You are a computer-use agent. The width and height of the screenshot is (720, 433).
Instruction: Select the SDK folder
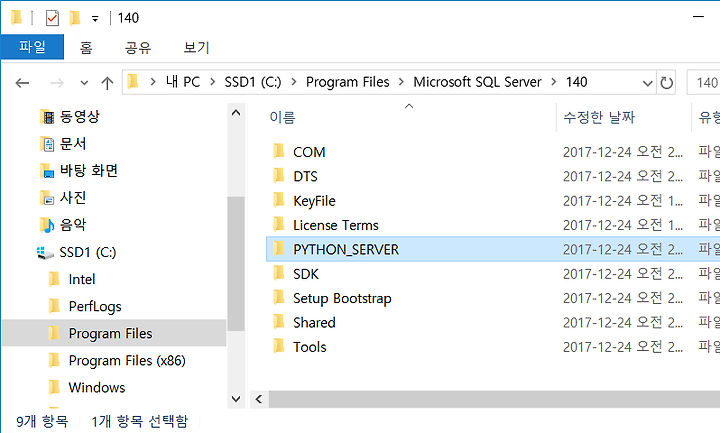pyautogui.click(x=306, y=274)
